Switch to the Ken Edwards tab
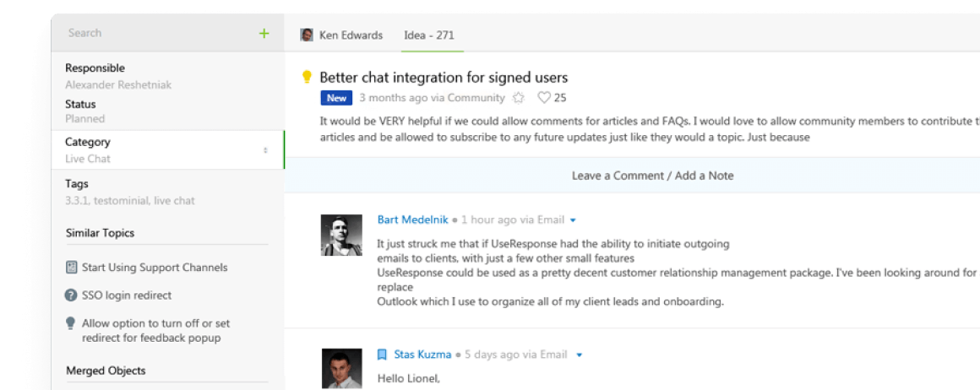980x390 pixels. (350, 35)
